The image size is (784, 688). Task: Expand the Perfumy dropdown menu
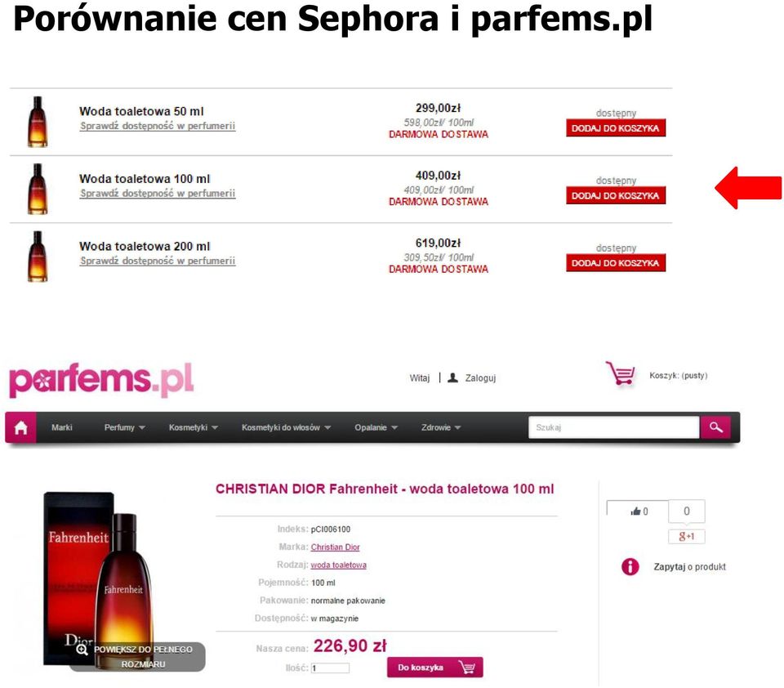pos(124,427)
